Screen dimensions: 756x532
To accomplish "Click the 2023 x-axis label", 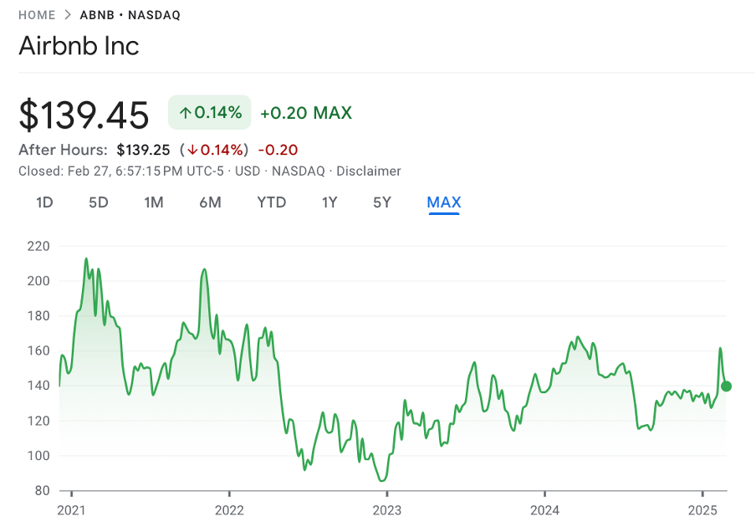I will [387, 510].
